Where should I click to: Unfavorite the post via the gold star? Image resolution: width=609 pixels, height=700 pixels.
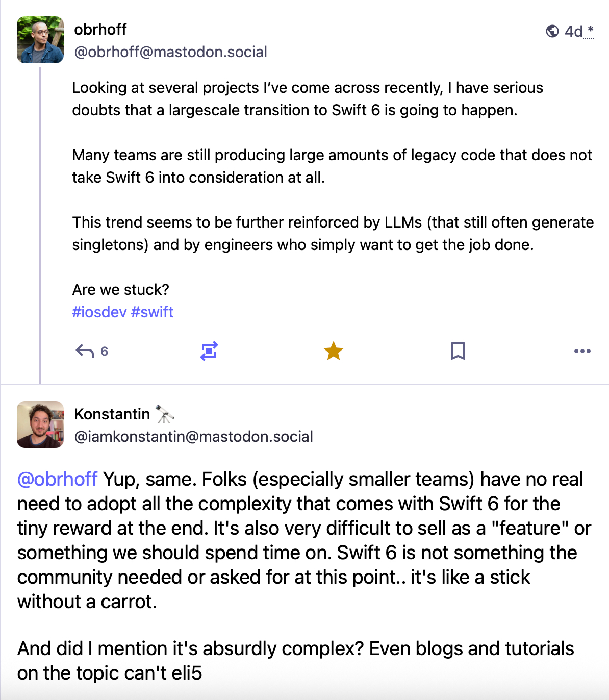pyautogui.click(x=334, y=351)
